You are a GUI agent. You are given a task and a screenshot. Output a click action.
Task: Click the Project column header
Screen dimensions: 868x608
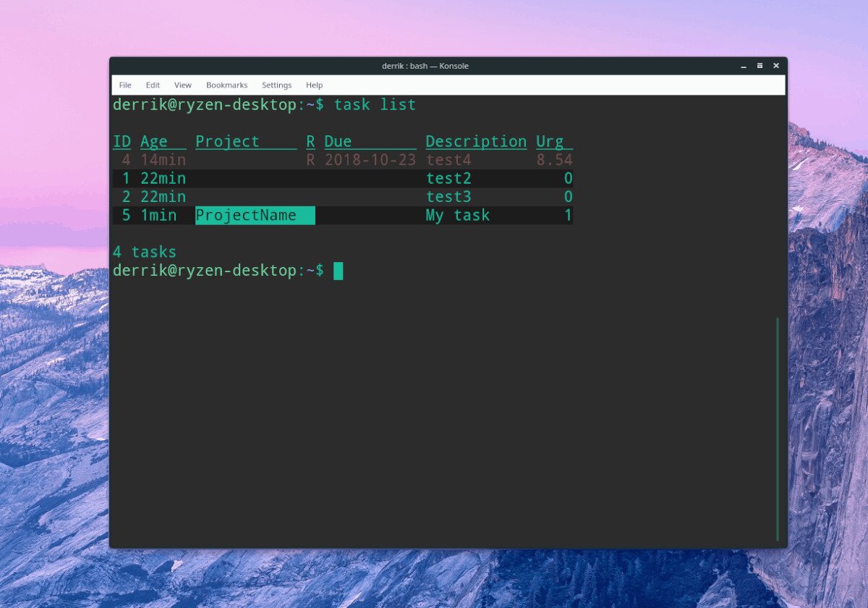(246, 142)
